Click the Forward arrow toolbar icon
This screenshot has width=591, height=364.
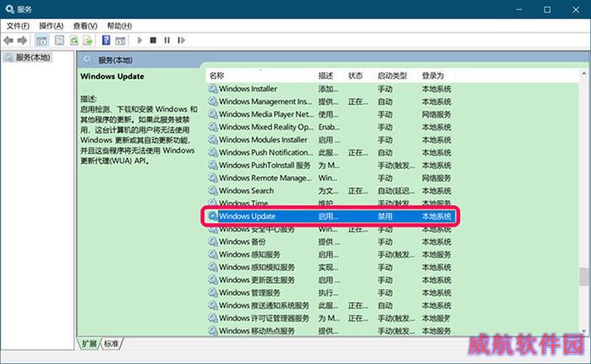click(x=22, y=41)
